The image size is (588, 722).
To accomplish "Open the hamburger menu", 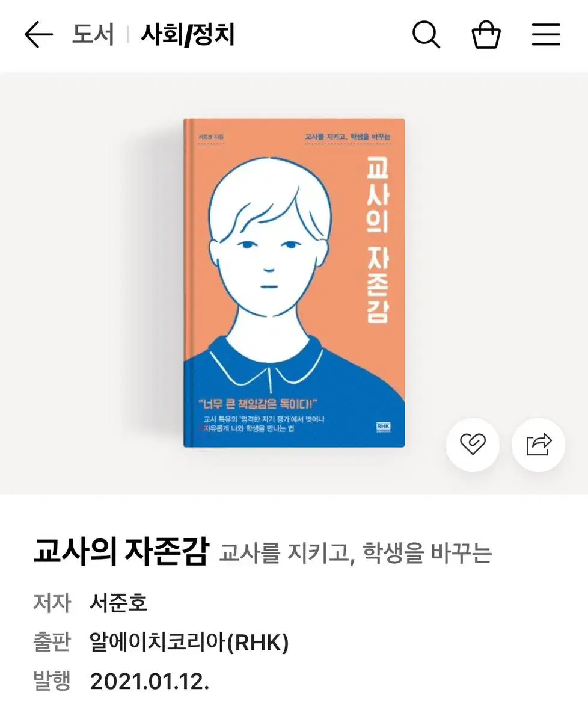I will tap(546, 35).
